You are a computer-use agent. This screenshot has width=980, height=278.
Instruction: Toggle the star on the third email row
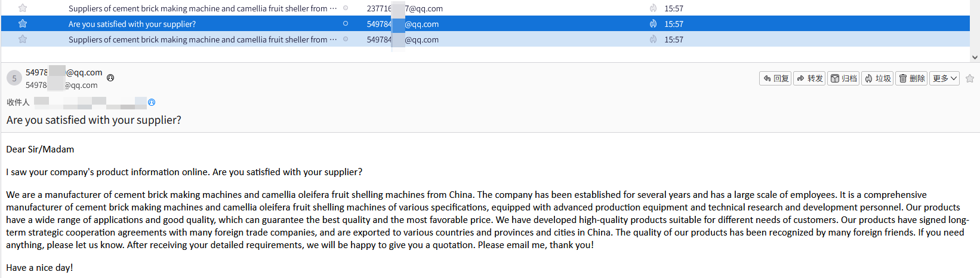[23, 39]
